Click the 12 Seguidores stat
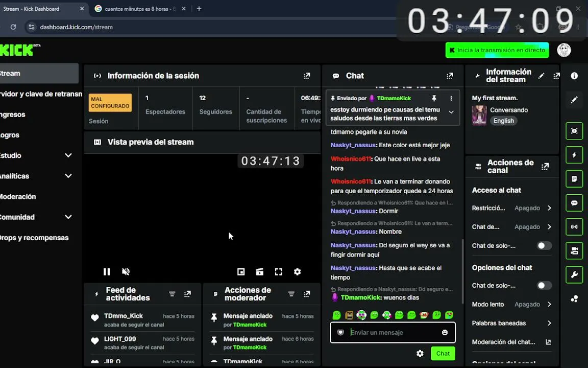 coord(215,105)
